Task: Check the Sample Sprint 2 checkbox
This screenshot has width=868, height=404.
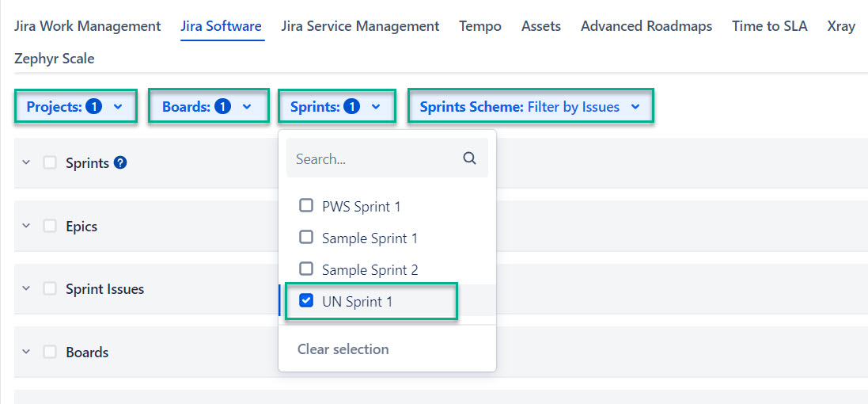Action: [x=306, y=269]
